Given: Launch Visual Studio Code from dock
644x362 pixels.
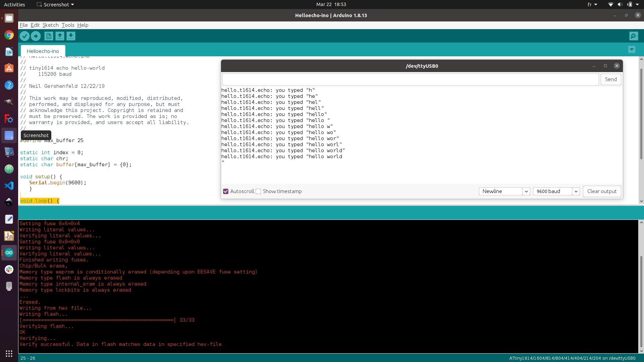Looking at the screenshot, I should click(9, 186).
